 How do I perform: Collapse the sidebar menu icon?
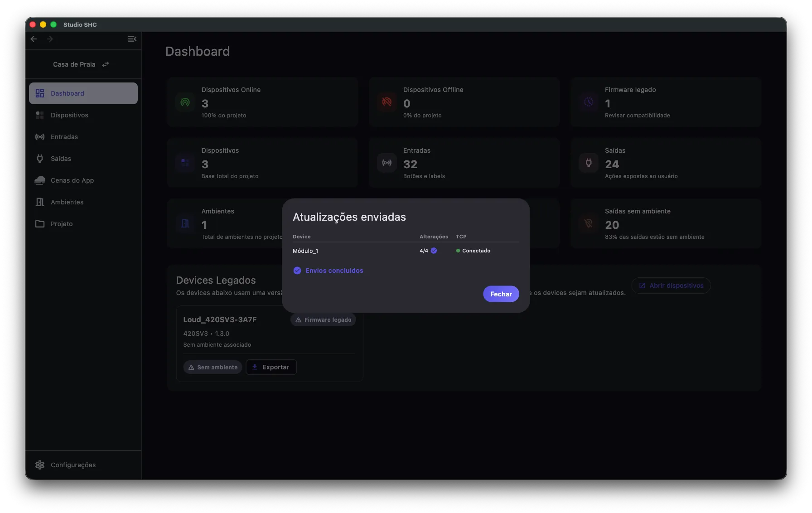coord(132,39)
